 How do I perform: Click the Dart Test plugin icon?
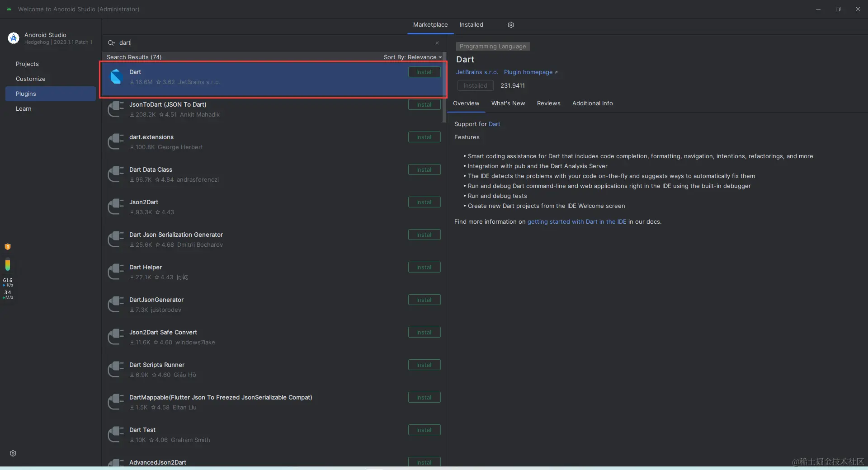116,435
